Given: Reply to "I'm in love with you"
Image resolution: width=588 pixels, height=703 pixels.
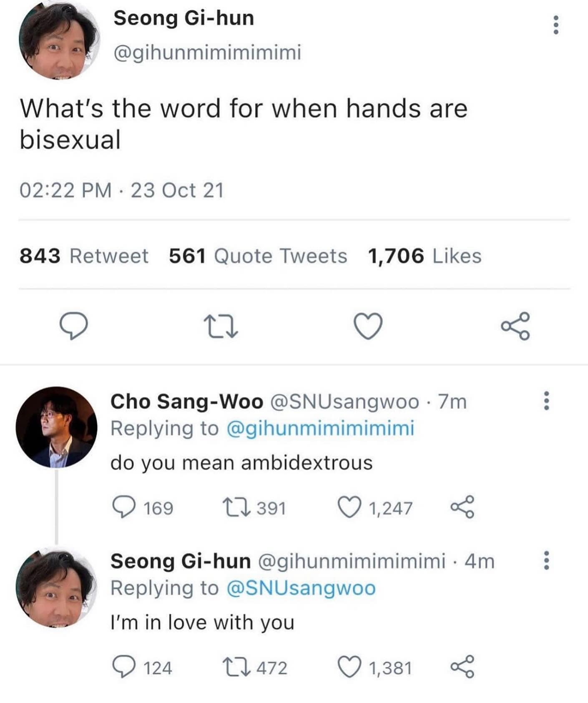Looking at the screenshot, I should (x=124, y=667).
